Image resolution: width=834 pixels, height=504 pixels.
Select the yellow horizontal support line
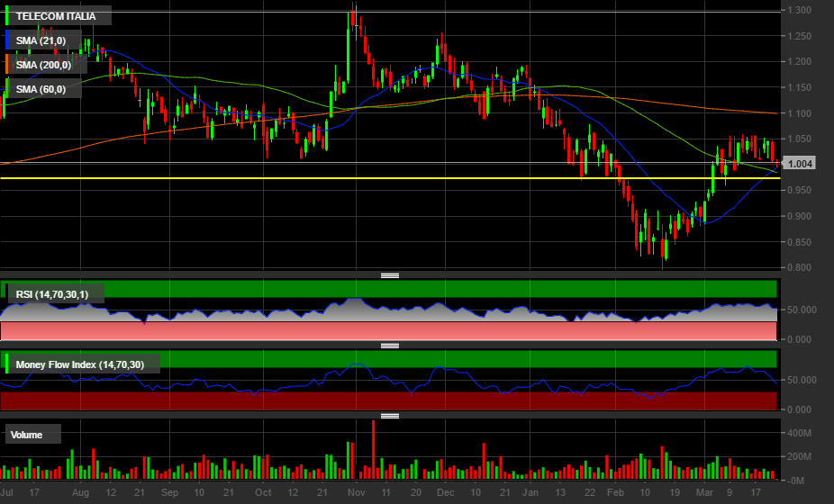(390, 178)
